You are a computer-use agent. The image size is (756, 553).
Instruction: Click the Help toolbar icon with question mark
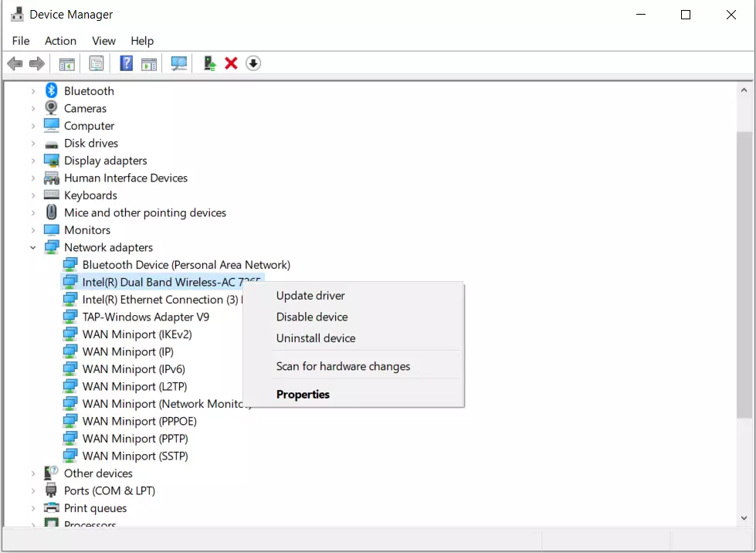127,63
